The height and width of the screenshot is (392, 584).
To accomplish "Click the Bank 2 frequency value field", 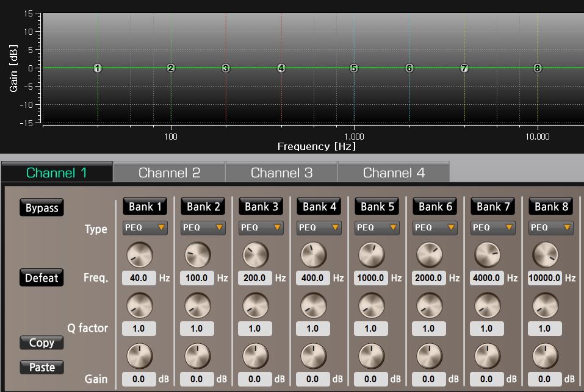I will pyautogui.click(x=196, y=278).
